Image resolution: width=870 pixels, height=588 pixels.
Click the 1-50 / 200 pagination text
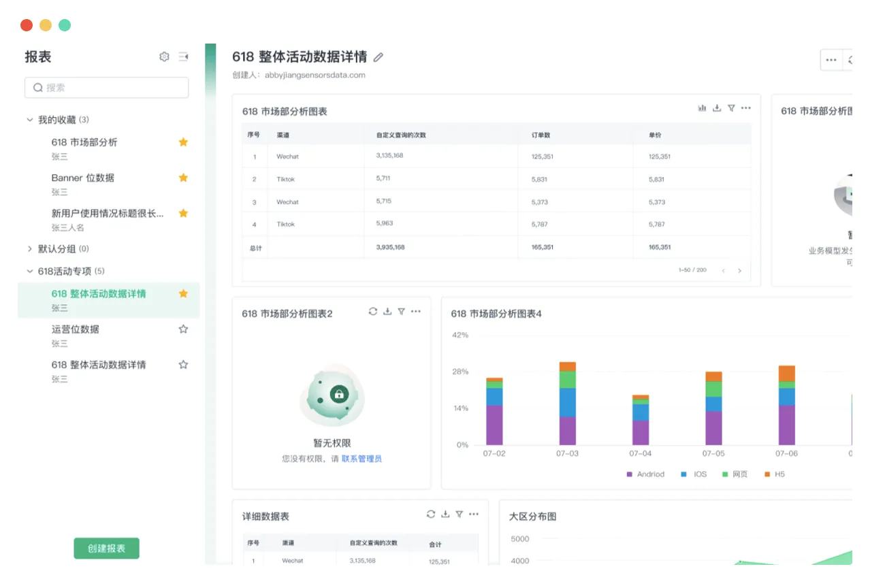click(x=692, y=270)
